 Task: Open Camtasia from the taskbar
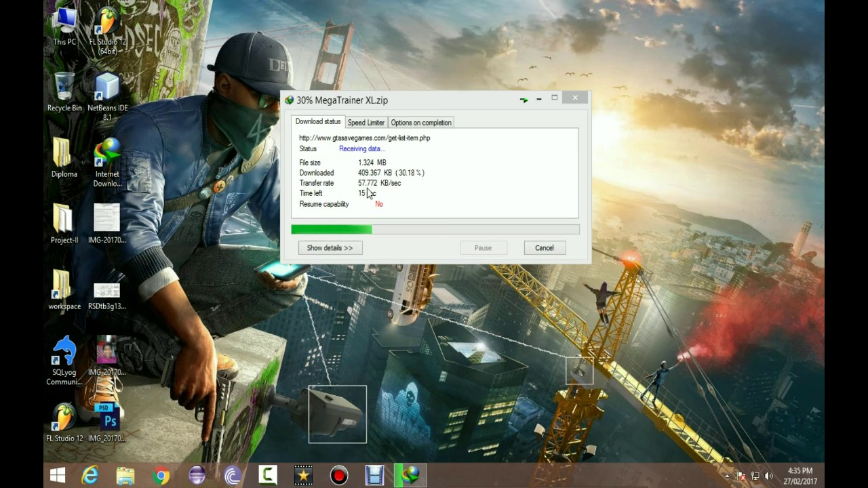click(x=268, y=476)
